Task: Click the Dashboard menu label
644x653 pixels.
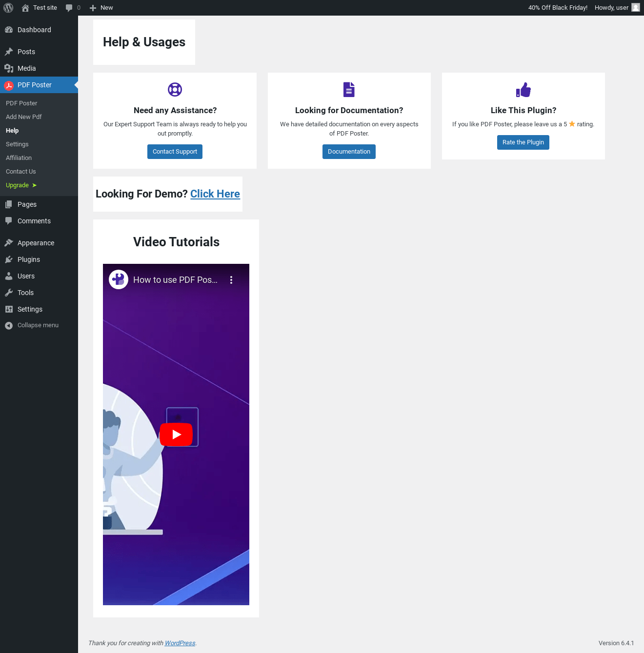Action: (x=34, y=30)
